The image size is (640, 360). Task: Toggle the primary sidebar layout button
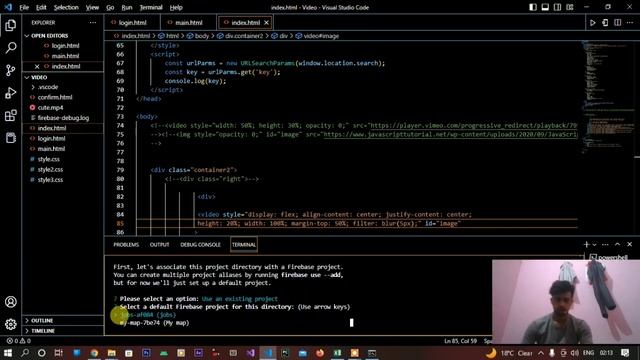pyautogui.click(x=533, y=7)
